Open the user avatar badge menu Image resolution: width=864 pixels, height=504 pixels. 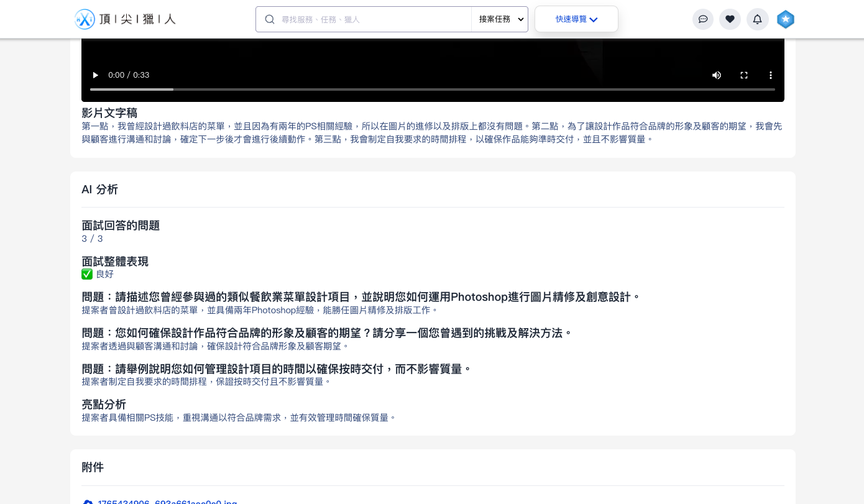(786, 19)
